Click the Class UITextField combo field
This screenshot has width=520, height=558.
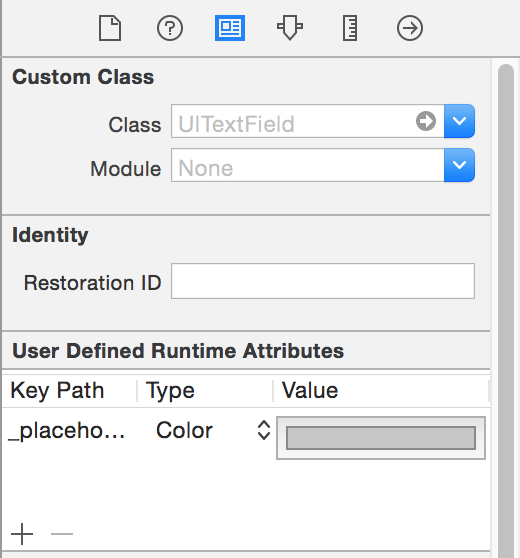[x=308, y=121]
